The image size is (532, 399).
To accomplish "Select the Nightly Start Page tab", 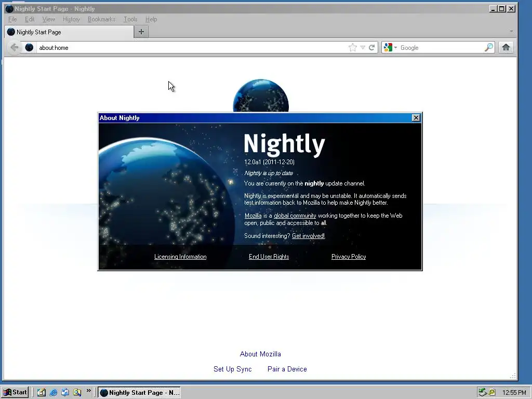I will click(69, 32).
